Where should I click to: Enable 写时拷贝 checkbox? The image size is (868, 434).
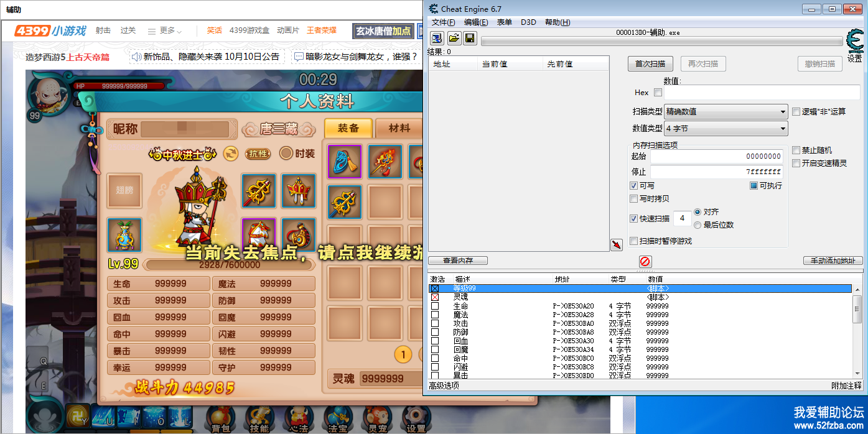pyautogui.click(x=633, y=199)
